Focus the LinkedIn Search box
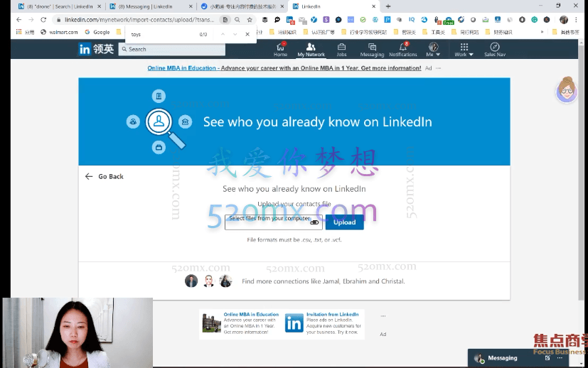The width and height of the screenshot is (588, 368). (x=172, y=49)
